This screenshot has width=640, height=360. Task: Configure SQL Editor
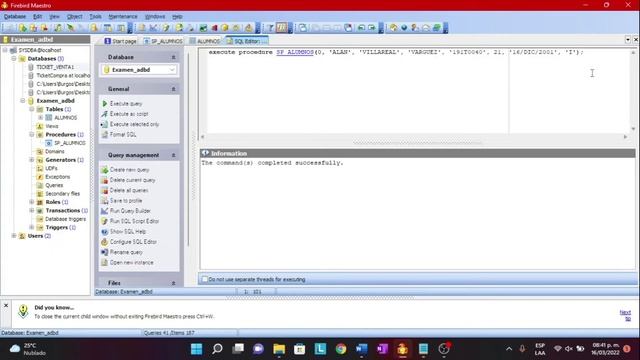pyautogui.click(x=133, y=242)
